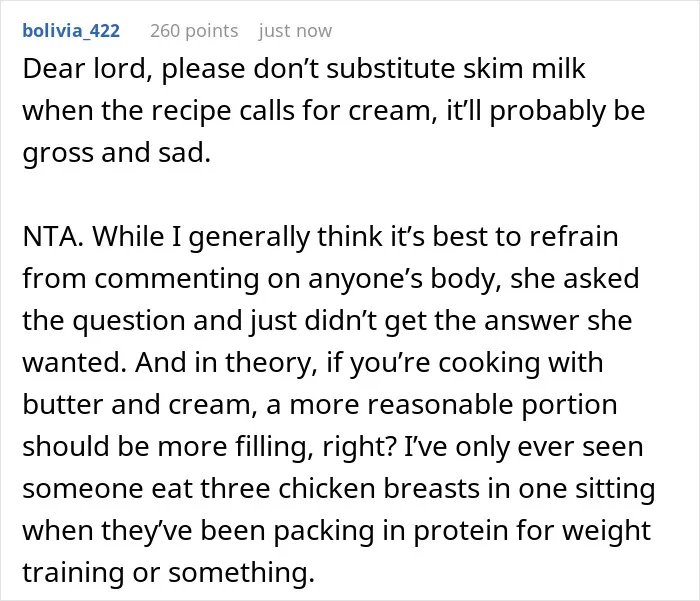This screenshot has width=700, height=601.
Task: Click the words 'she asked' at line end
Action: coord(575,278)
